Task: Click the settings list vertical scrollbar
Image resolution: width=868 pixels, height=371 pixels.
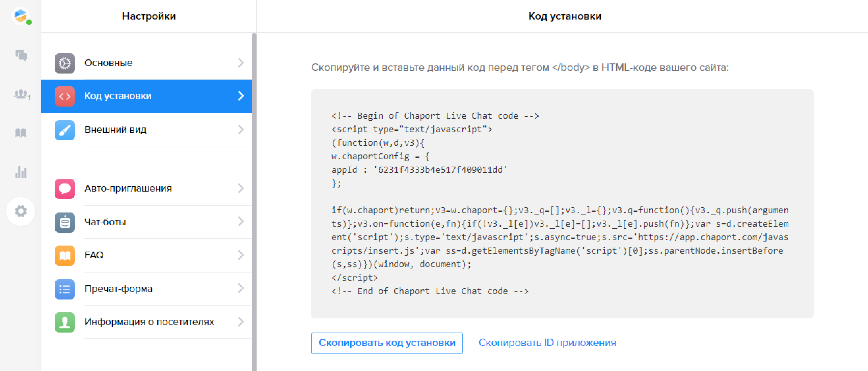Action: [x=254, y=202]
